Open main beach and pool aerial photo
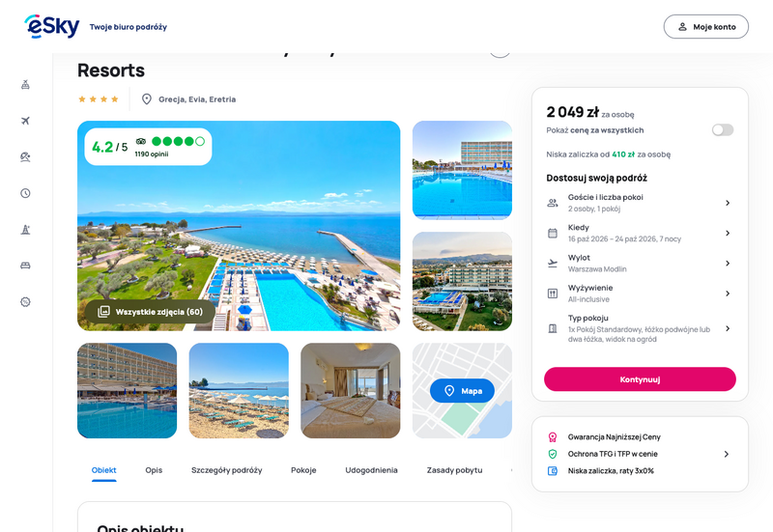This screenshot has width=773, height=532. click(239, 226)
